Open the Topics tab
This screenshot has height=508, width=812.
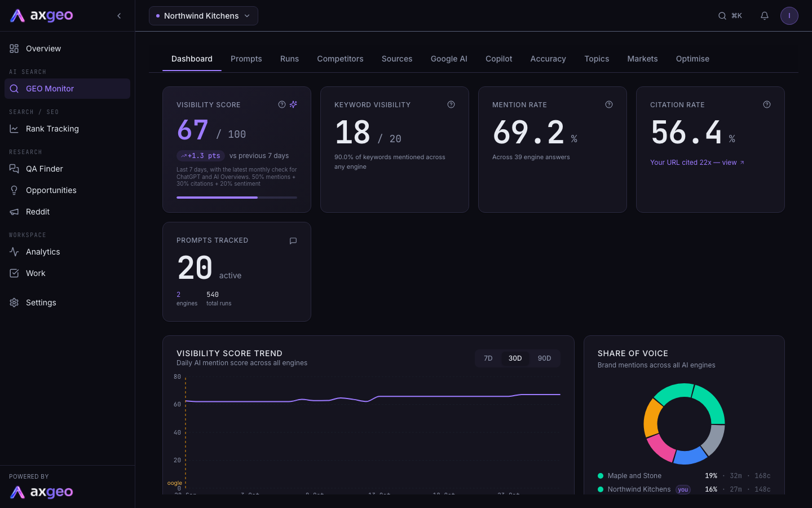tap(597, 59)
